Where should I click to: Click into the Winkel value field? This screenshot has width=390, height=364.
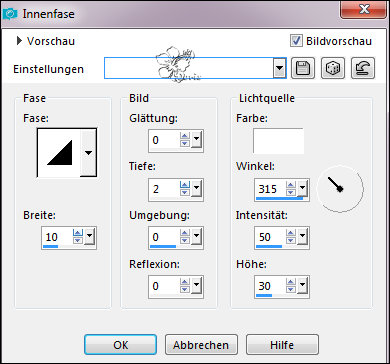[x=271, y=189]
